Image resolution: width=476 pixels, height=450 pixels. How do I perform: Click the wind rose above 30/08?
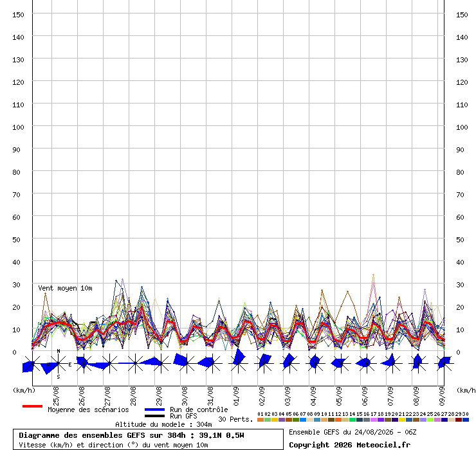click(x=187, y=363)
